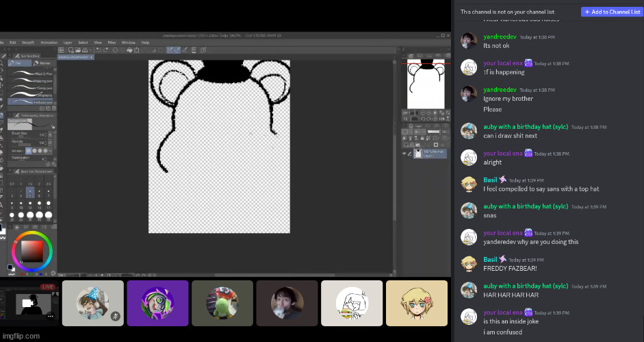The height and width of the screenshot is (342, 644).
Task: Open the Filter menu
Action: (112, 42)
